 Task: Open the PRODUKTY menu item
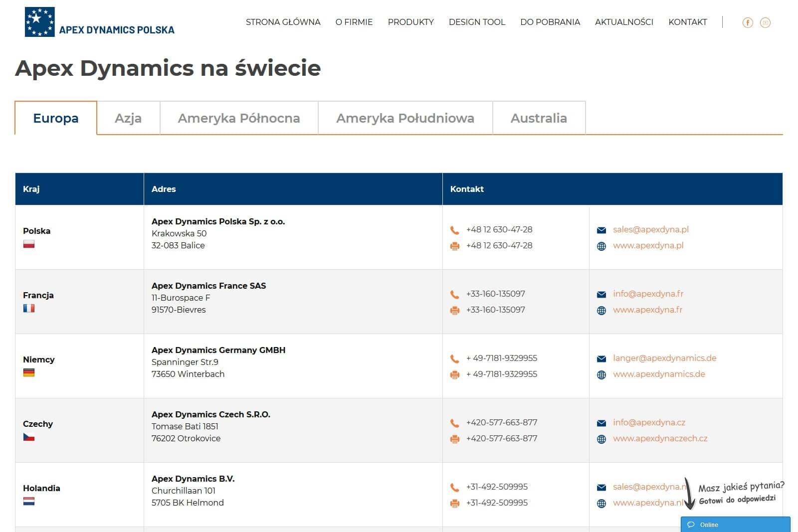tap(410, 22)
